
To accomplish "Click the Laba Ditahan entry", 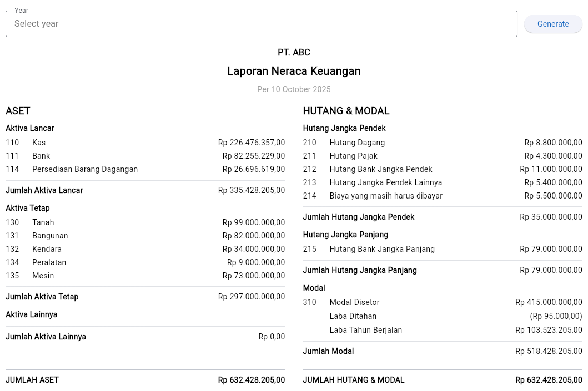I will [353, 316].
